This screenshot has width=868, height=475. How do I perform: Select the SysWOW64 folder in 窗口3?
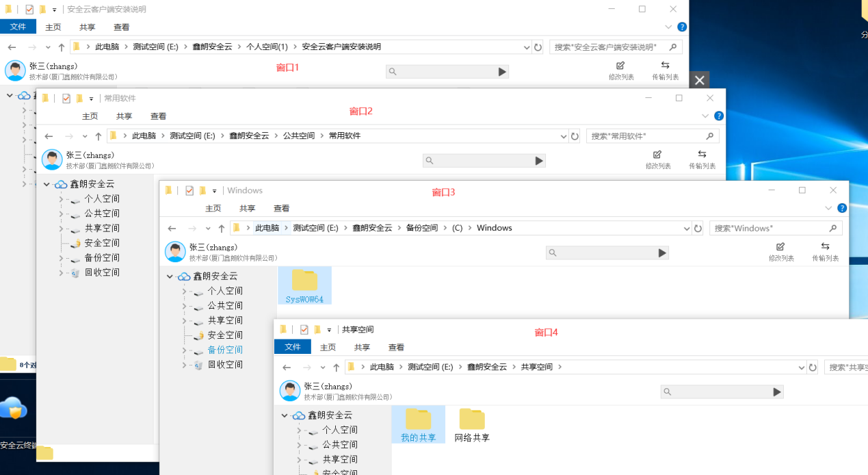[x=304, y=283]
